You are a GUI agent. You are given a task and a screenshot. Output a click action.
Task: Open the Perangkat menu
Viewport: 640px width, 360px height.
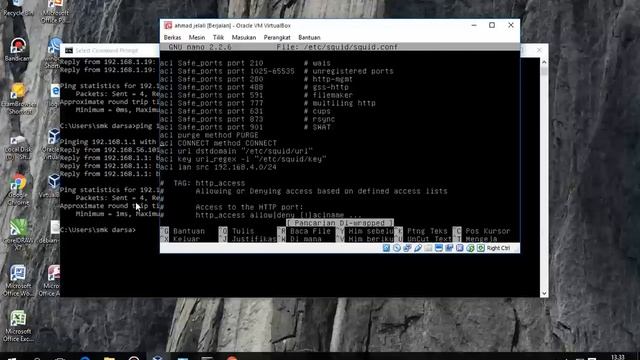point(277,37)
